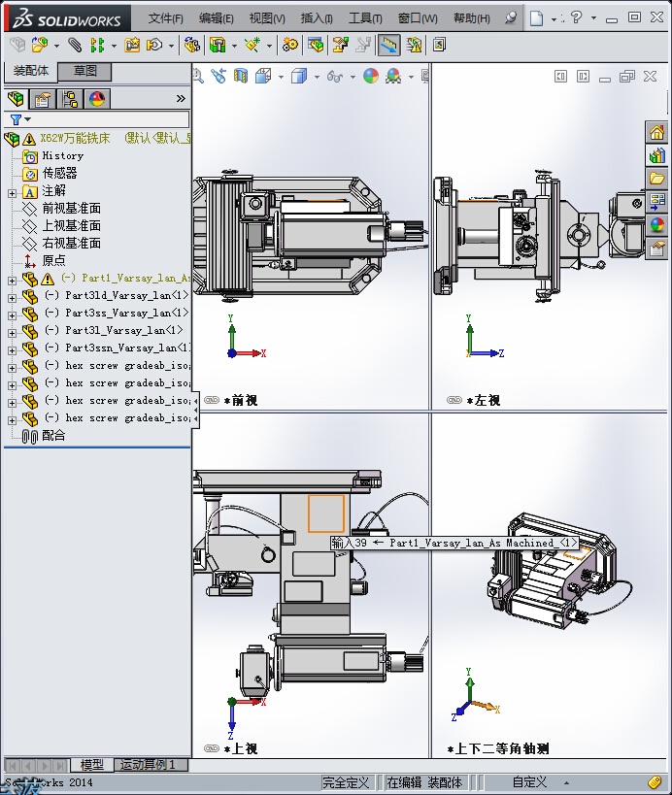Open the 文件(F) menu

coord(165,18)
